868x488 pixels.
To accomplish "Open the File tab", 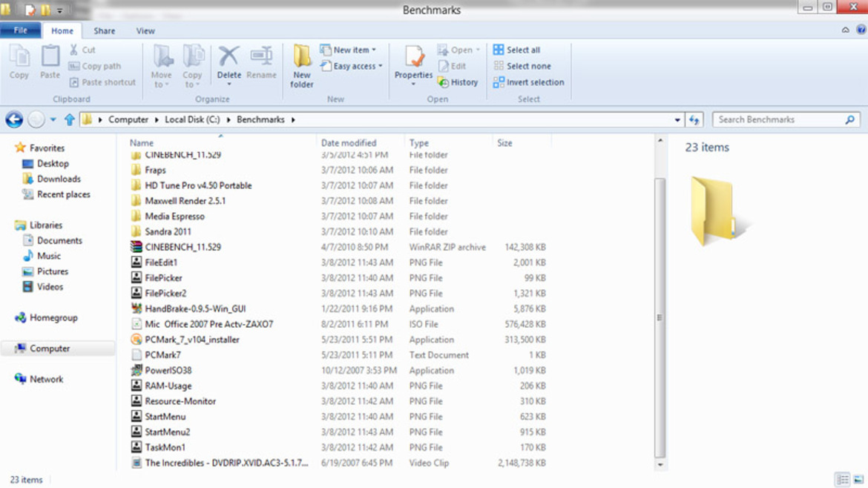I will point(21,30).
